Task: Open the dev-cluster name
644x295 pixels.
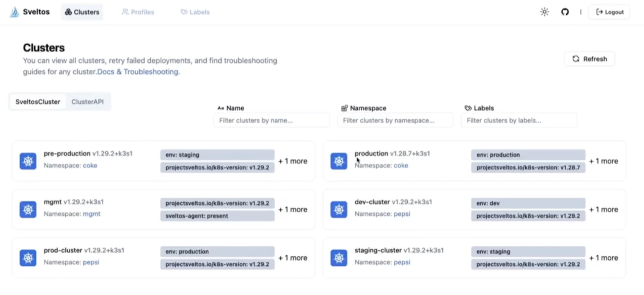Action: [x=372, y=202]
